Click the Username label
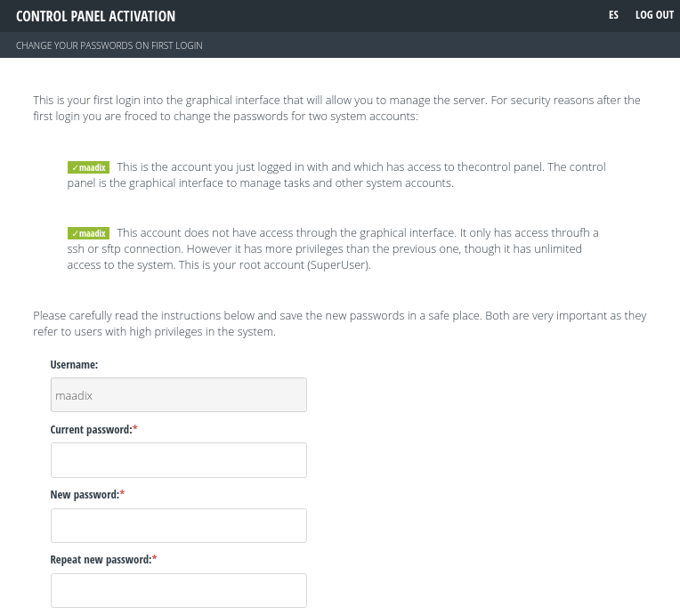 pyautogui.click(x=74, y=365)
